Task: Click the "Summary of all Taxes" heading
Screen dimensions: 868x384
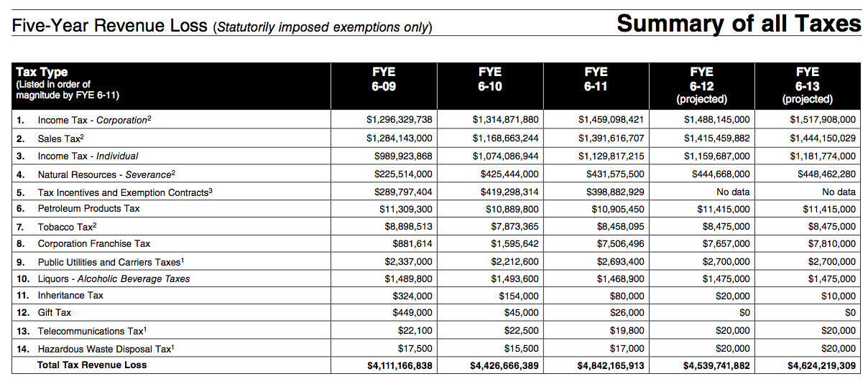Action: pos(738,23)
